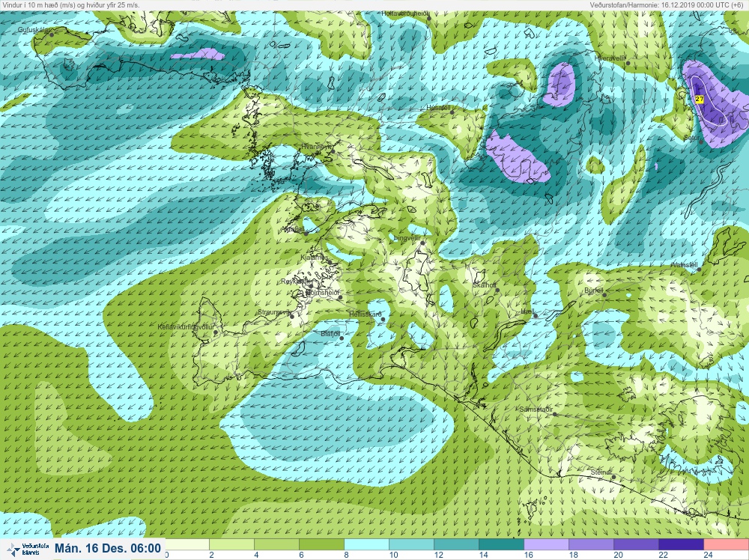
Task: Click the Kjalarnes station label
Action: click(x=315, y=258)
